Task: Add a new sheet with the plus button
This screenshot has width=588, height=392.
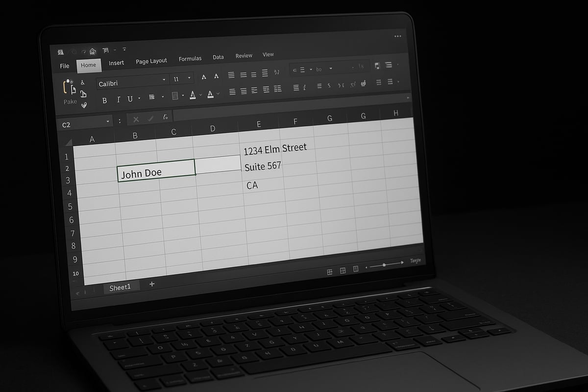Action: tap(152, 284)
